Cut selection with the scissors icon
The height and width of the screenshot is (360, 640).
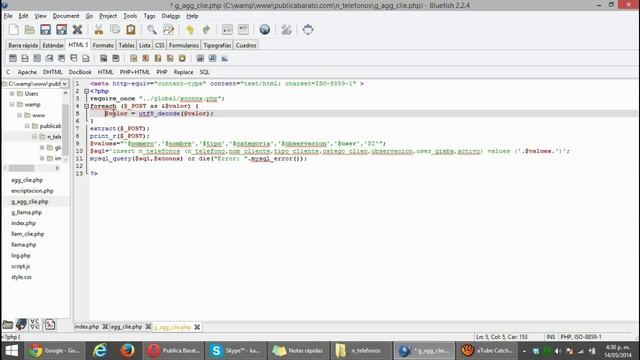pos(98,30)
